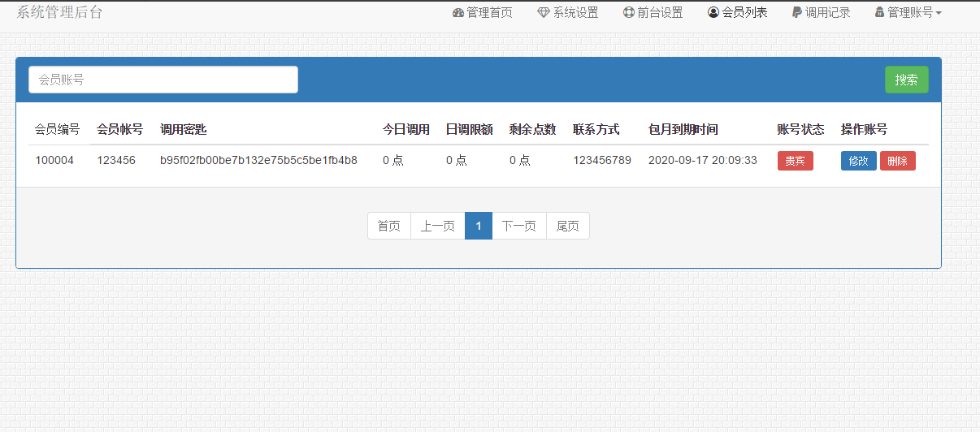Click the user icon beside 会员列表
Image resolution: width=980 pixels, height=432 pixels.
(713, 13)
